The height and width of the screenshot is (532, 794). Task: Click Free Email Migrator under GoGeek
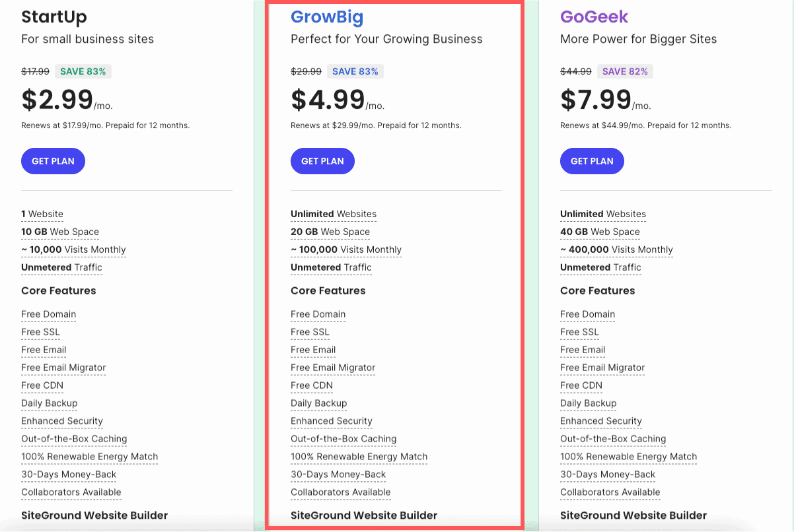pos(602,368)
